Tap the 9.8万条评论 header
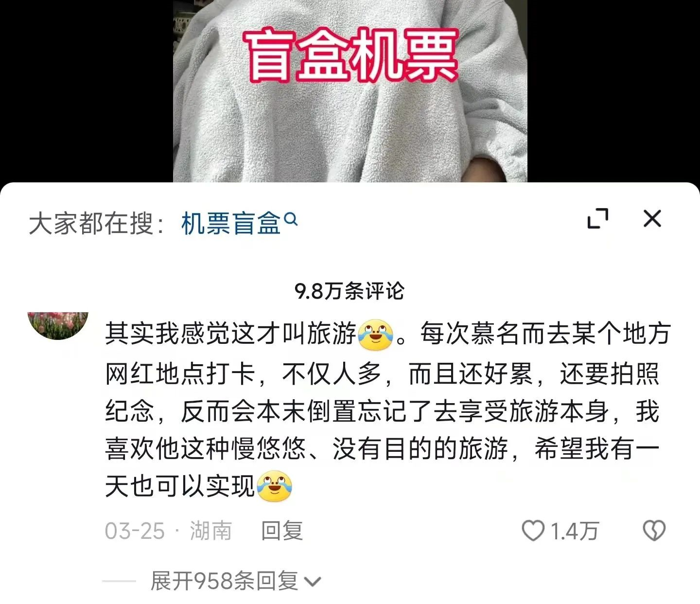Viewport: 700px width, 604px height. pos(350,291)
